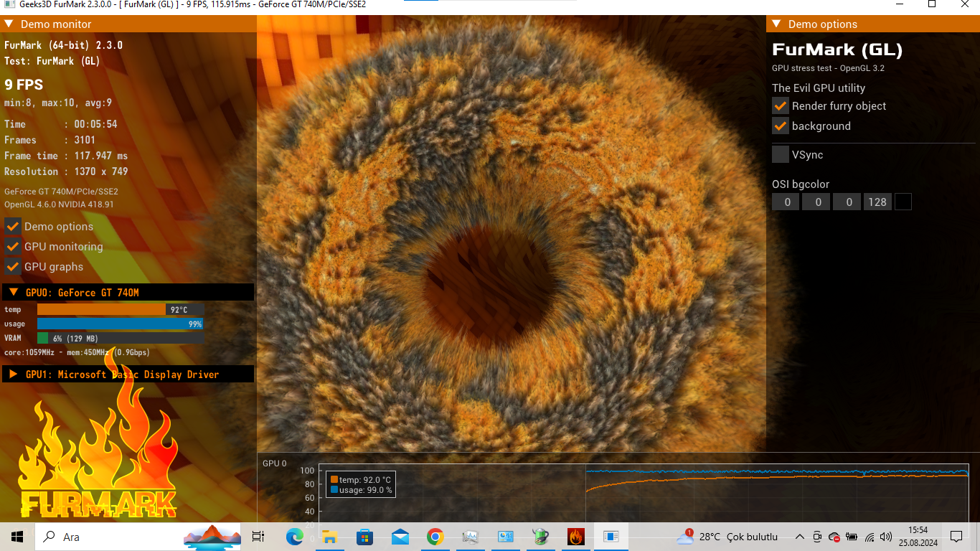Click The Evil GPU utility label
Screen dimensions: 980x551
click(x=819, y=88)
